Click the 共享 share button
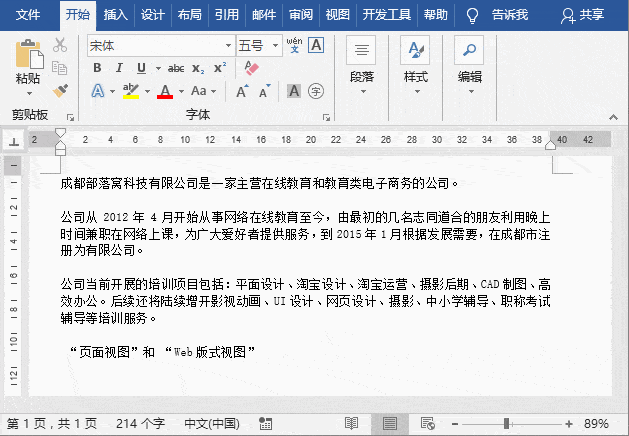Screen dimensions: 629x436 pos(582,15)
